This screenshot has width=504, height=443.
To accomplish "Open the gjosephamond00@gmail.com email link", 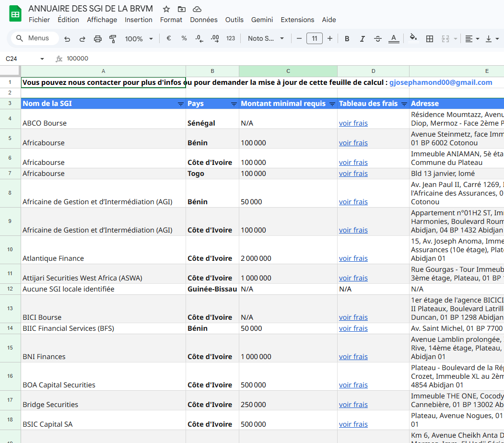I will pos(441,82).
